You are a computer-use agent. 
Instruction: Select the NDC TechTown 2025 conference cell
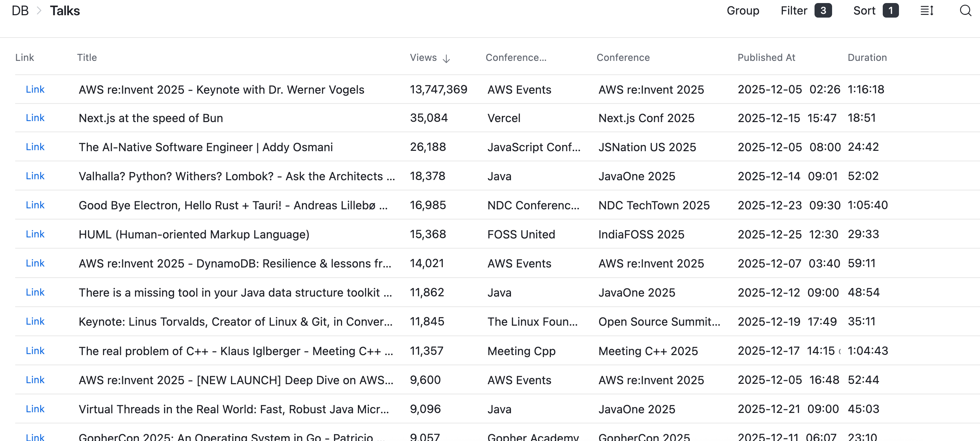click(x=653, y=205)
